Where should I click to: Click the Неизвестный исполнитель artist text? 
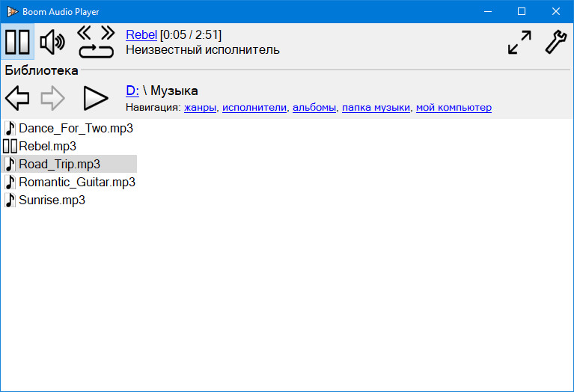[203, 50]
